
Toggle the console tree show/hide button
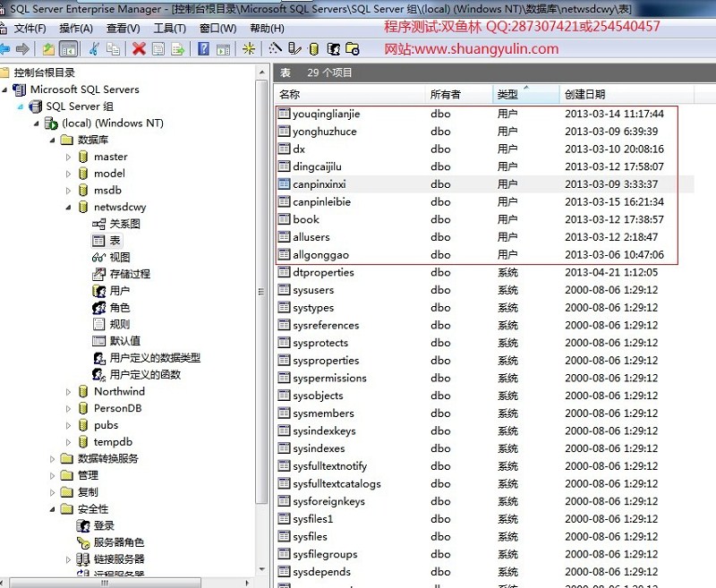69,49
